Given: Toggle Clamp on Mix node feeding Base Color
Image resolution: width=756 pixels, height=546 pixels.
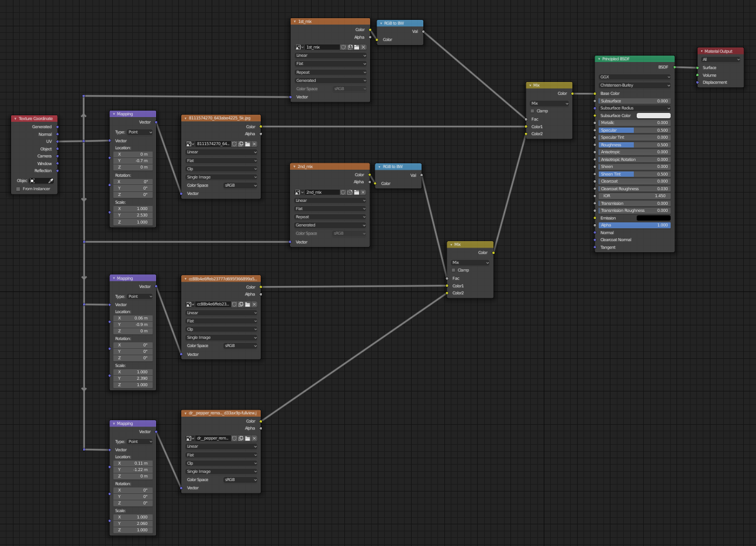Looking at the screenshot, I should click(x=532, y=111).
